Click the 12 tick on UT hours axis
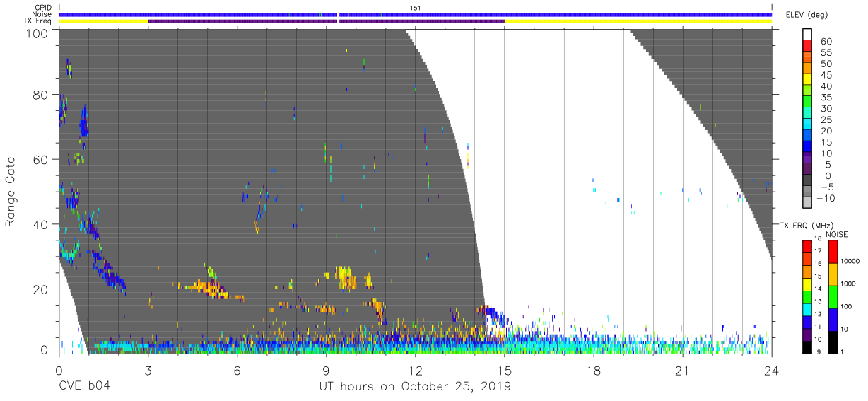Screen dimensions: 868x401 click(415, 371)
